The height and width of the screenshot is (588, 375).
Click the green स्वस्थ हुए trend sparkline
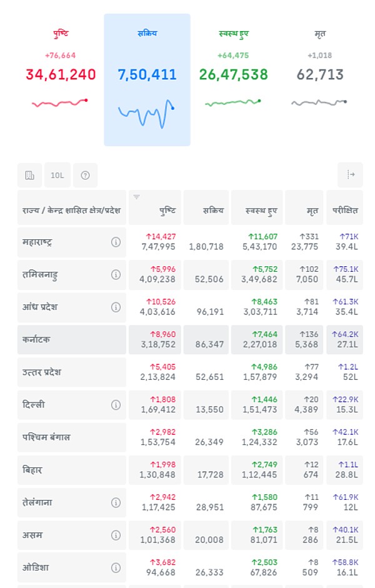pos(233,102)
